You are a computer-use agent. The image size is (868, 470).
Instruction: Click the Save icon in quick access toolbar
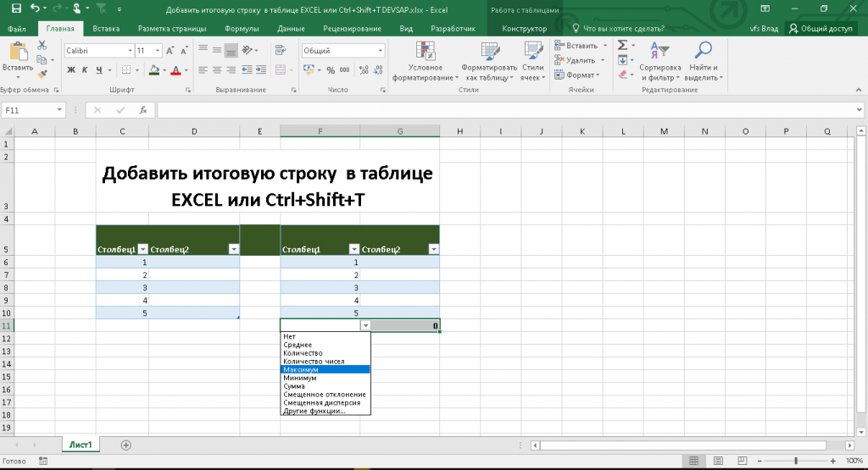(16, 8)
